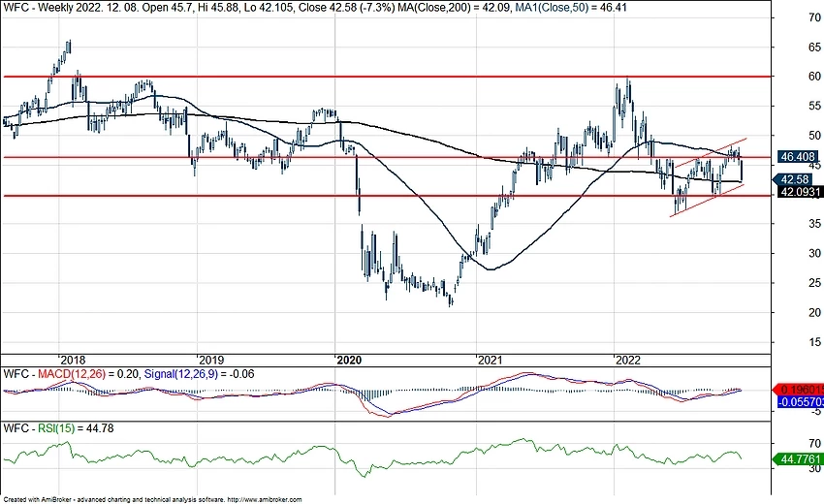Click the 35 level on the price axis
Image resolution: width=824 pixels, height=504 pixels.
(814, 224)
